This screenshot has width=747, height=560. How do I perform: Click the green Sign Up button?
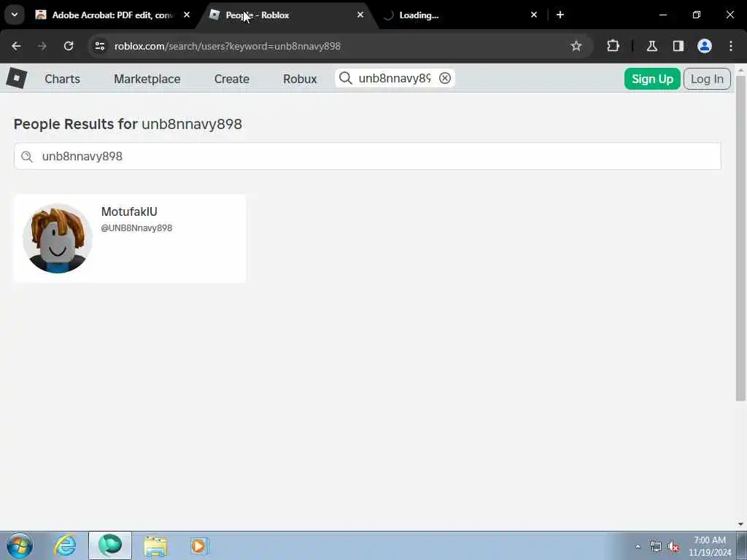coord(652,79)
